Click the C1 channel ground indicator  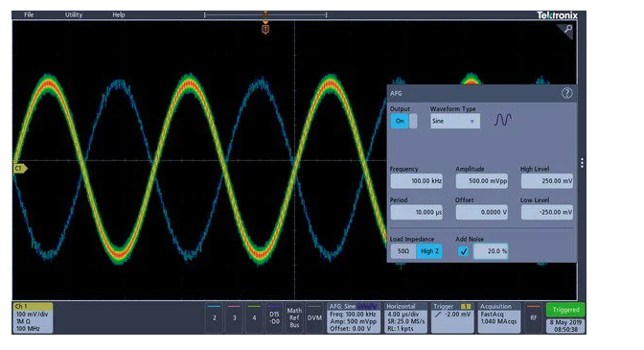[20, 169]
